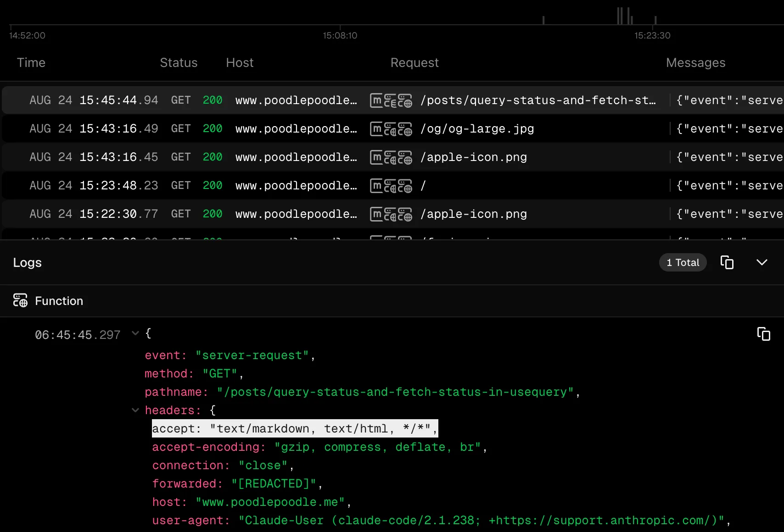This screenshot has height=532, width=784.
Task: Click the forwarded: "[REDACTED]" header line
Action: 237,484
